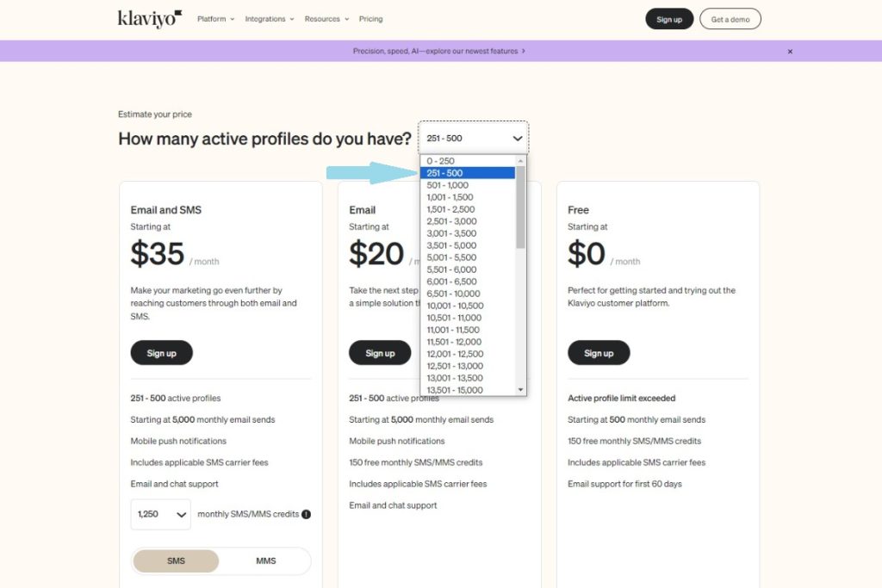Expand the Platform menu
The height and width of the screenshot is (588, 882).
(215, 19)
